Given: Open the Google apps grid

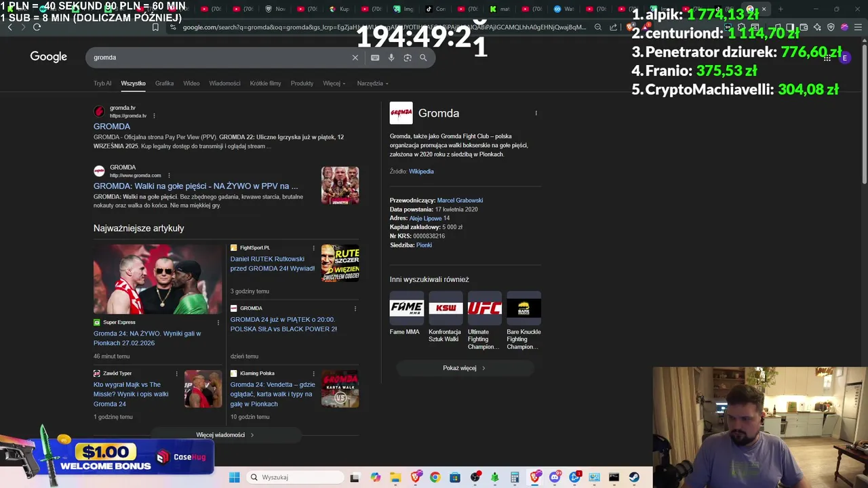Looking at the screenshot, I should [827, 58].
